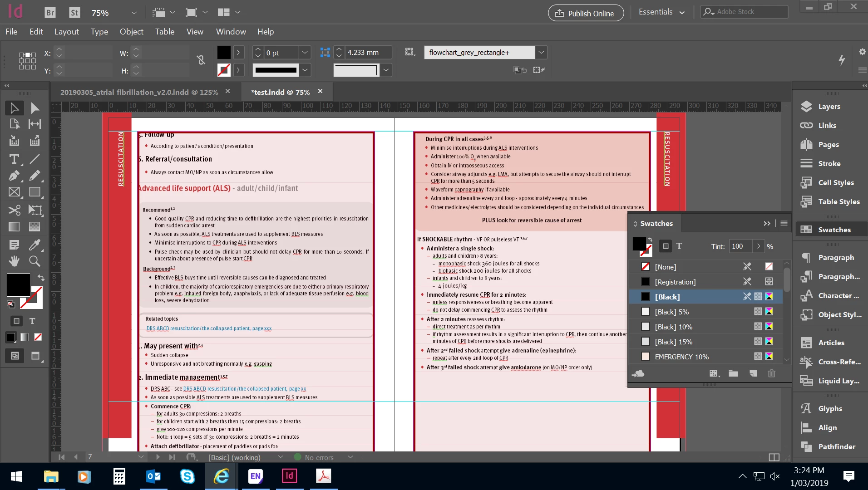This screenshot has width=868, height=490.
Task: Open the stroke type dropdown
Action: coord(305,70)
